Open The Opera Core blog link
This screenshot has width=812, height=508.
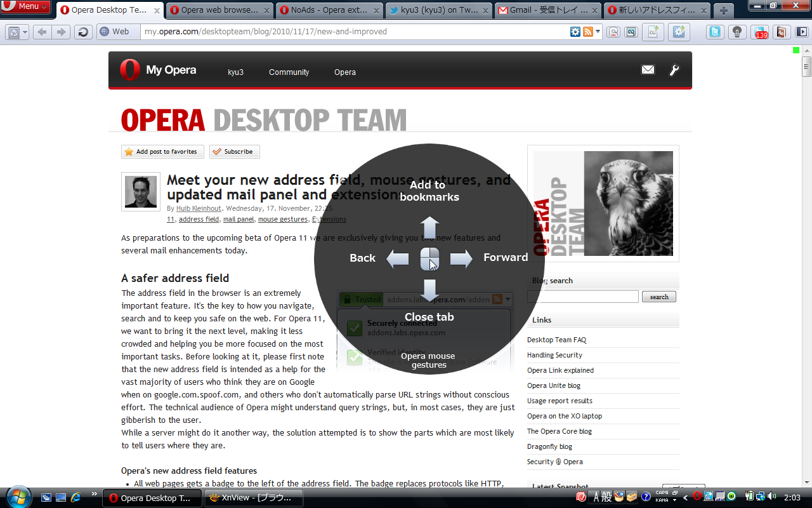click(560, 431)
